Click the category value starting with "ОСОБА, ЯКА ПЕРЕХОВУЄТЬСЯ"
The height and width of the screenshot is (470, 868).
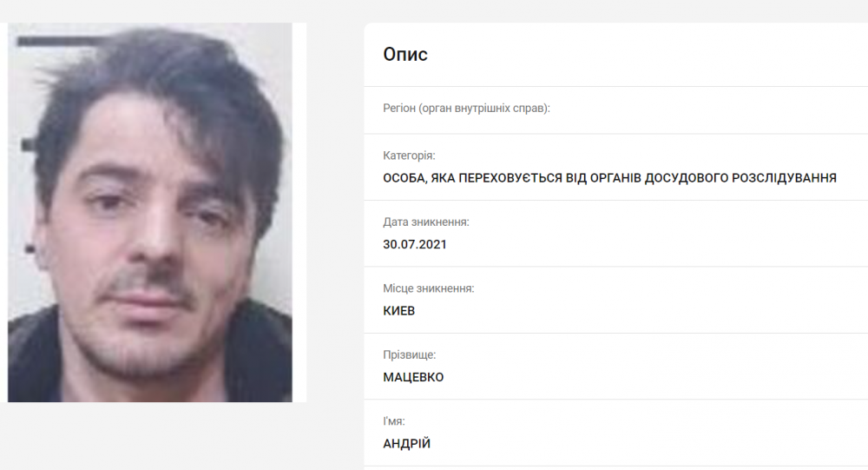click(609, 178)
